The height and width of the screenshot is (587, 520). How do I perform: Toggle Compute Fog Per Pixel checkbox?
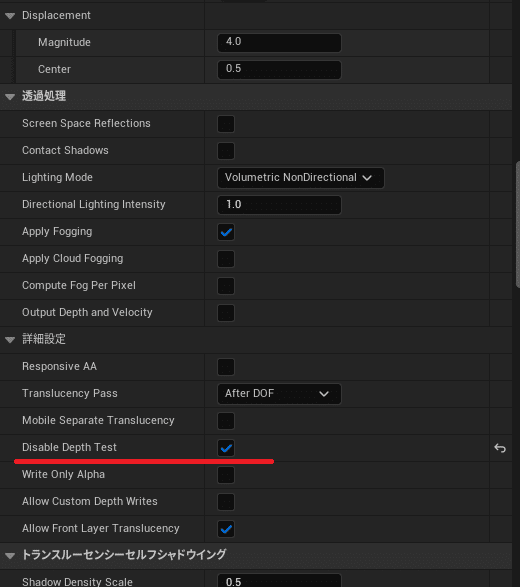click(x=226, y=286)
